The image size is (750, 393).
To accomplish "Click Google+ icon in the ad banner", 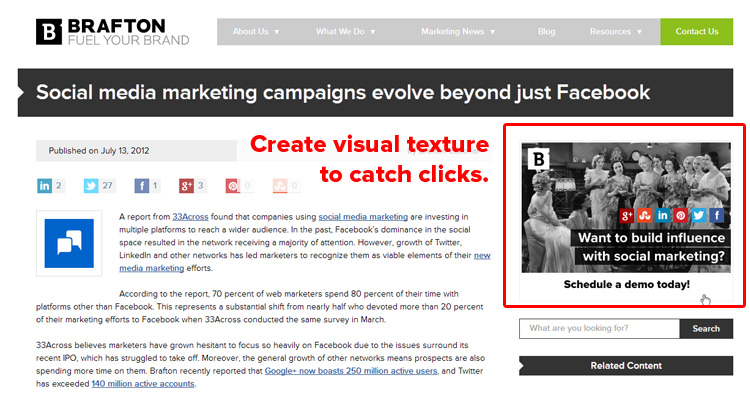I will (627, 216).
